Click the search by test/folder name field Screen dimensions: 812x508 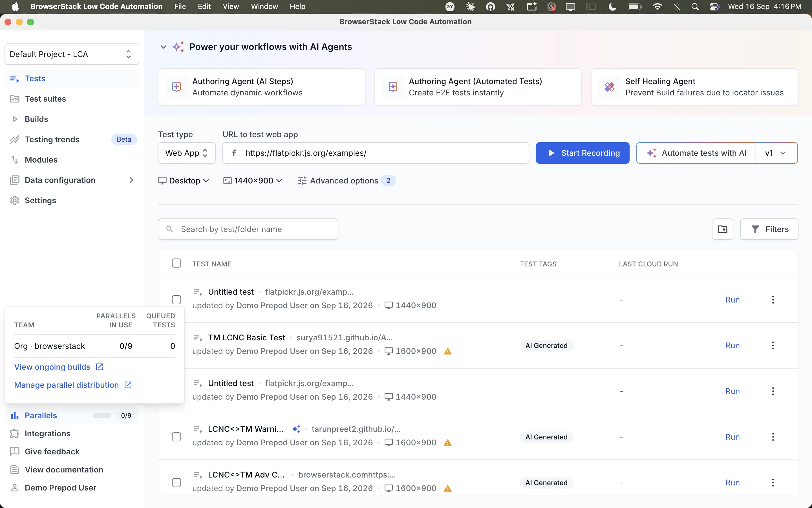[x=248, y=229]
